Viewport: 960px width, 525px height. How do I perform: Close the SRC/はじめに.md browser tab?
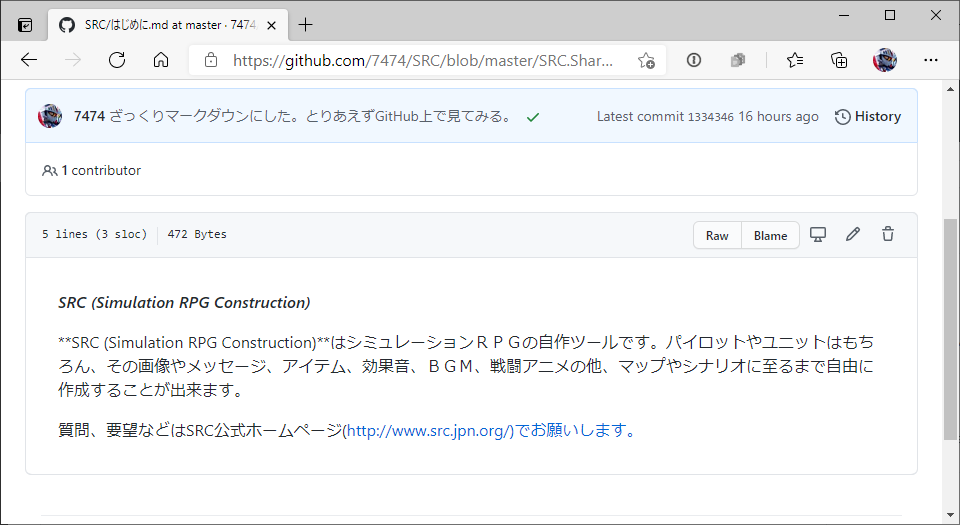tap(272, 25)
